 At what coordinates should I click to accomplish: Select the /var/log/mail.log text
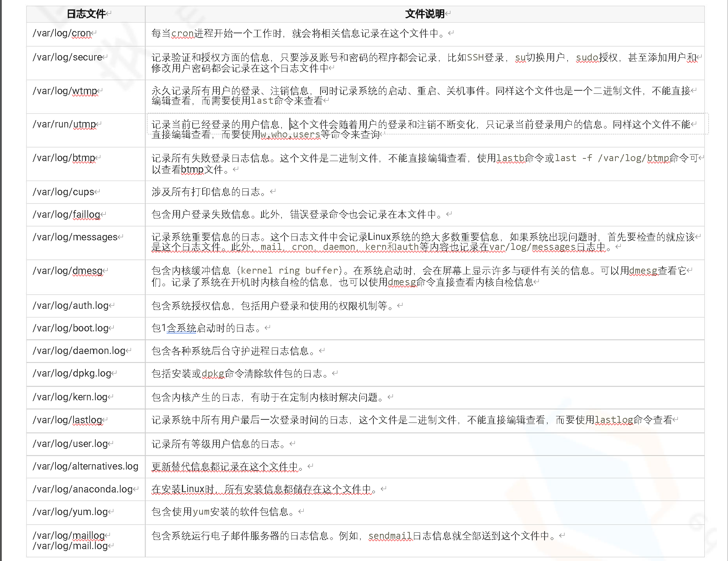click(x=70, y=546)
